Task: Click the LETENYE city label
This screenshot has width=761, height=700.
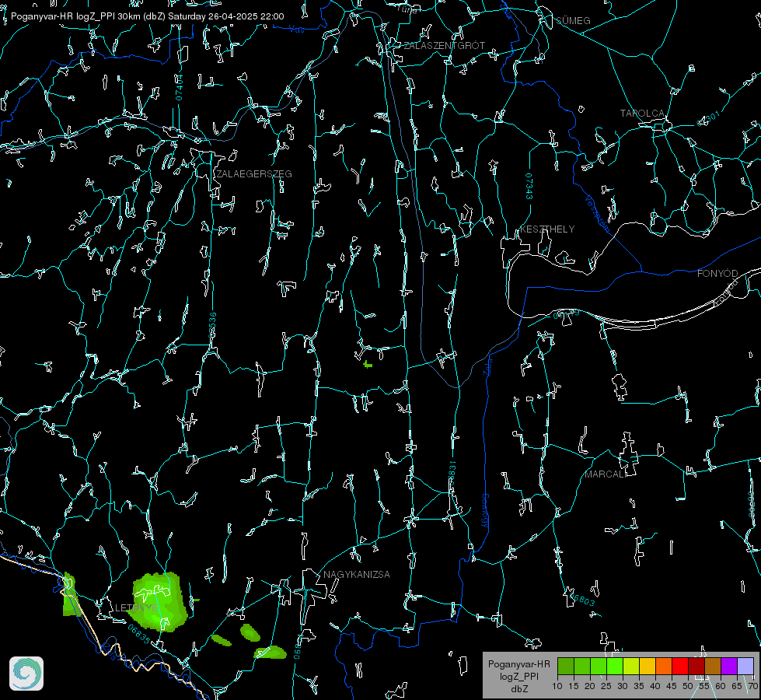Action: pos(136,608)
